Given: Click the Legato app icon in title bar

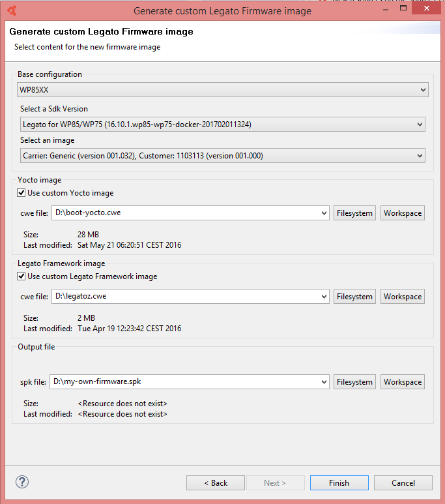Looking at the screenshot, I should 12,10.
